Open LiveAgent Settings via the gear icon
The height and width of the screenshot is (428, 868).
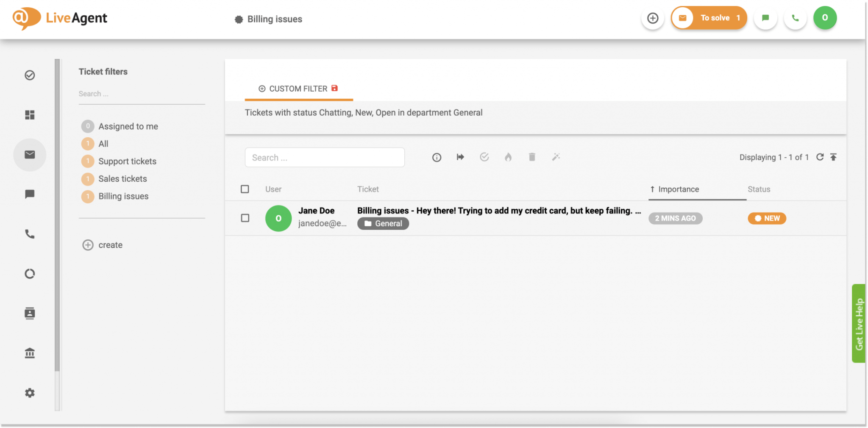tap(30, 392)
